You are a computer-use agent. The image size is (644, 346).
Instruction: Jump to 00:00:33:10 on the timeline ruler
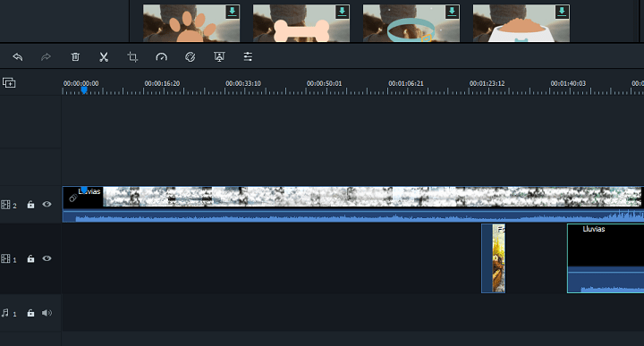pyautogui.click(x=243, y=83)
